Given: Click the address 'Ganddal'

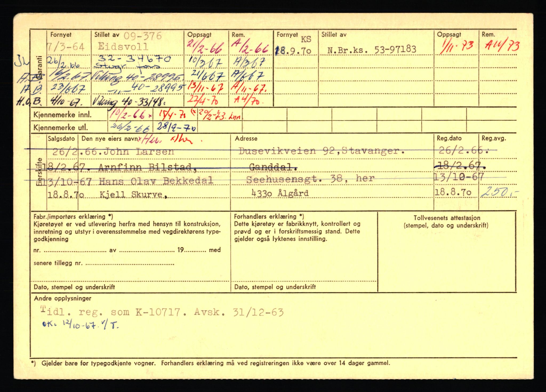Looking at the screenshot, I should [x=273, y=167].
